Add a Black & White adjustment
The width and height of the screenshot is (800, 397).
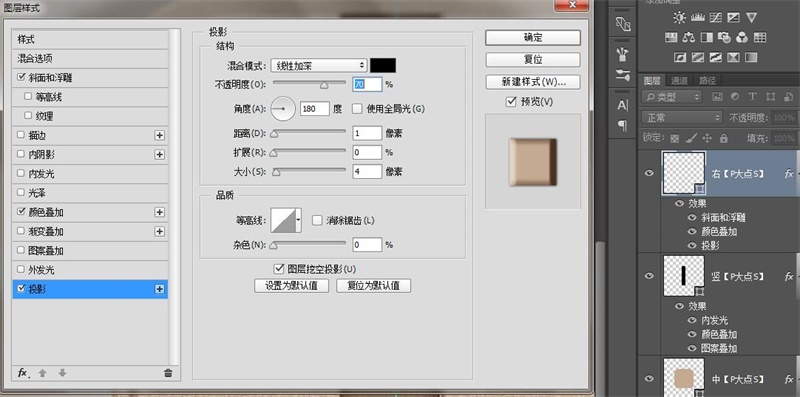[707, 37]
